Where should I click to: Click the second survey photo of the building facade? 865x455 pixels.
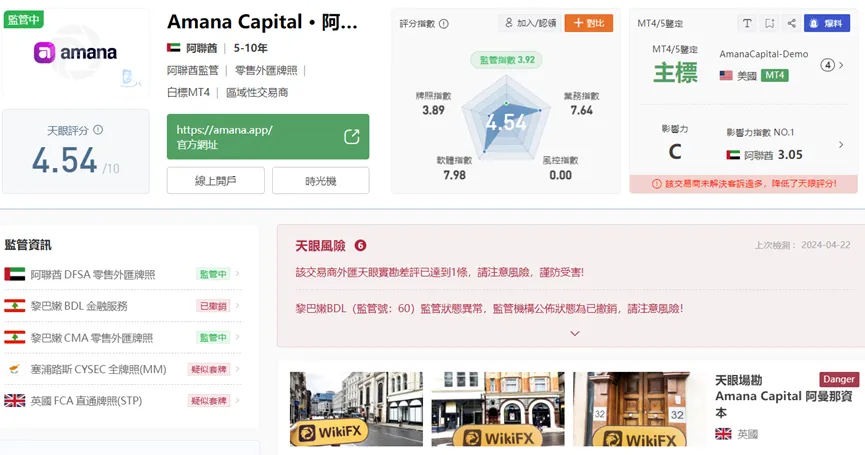coord(498,409)
